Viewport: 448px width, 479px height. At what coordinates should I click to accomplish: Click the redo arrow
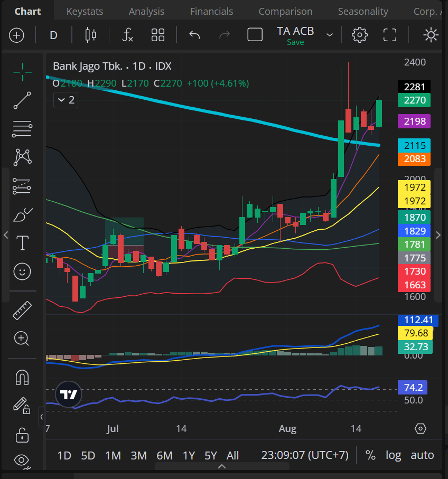pyautogui.click(x=225, y=35)
